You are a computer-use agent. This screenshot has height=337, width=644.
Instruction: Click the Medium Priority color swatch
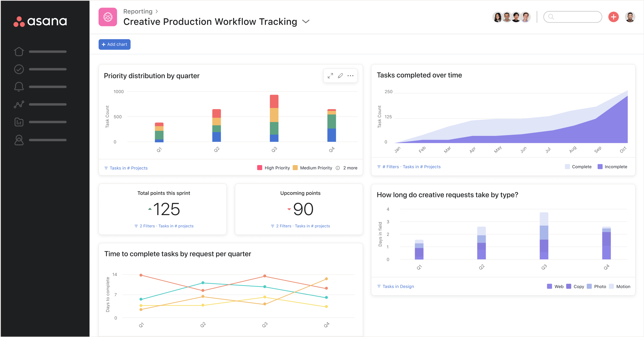(x=295, y=168)
